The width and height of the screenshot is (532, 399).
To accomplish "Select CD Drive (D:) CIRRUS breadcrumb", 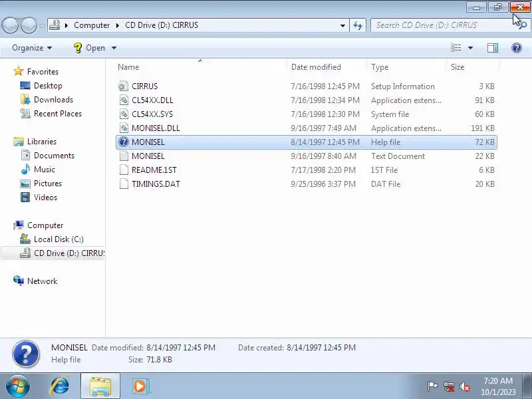I will (x=162, y=25).
